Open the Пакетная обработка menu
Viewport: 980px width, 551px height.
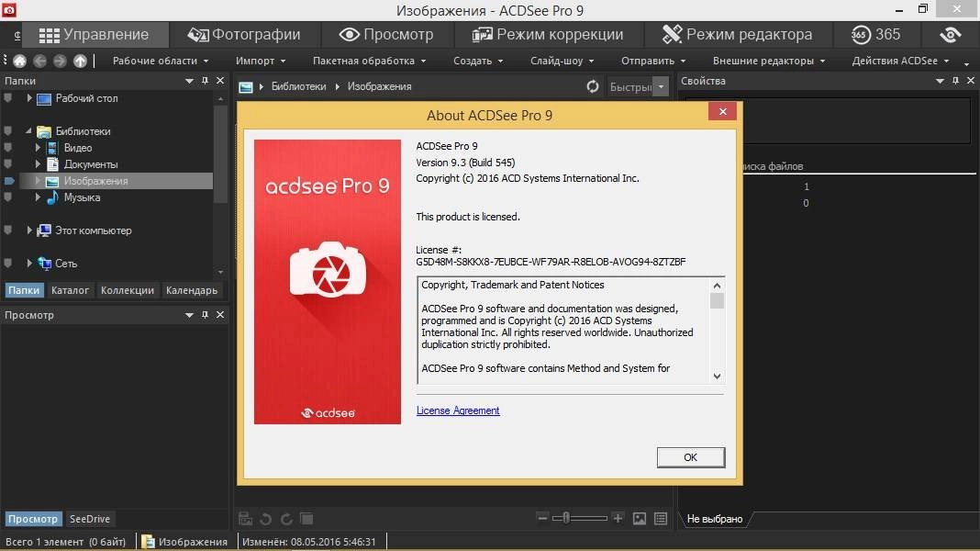(x=370, y=61)
